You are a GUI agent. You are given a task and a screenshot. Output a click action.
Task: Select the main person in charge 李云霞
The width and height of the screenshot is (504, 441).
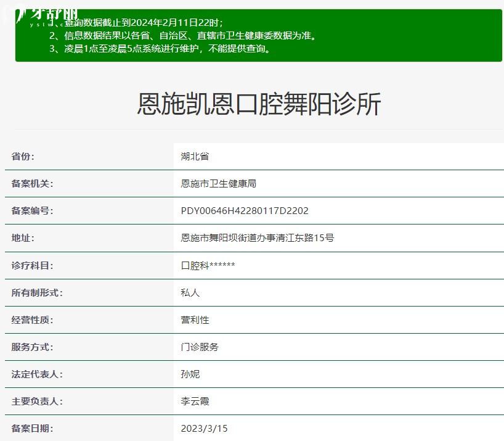195,402
